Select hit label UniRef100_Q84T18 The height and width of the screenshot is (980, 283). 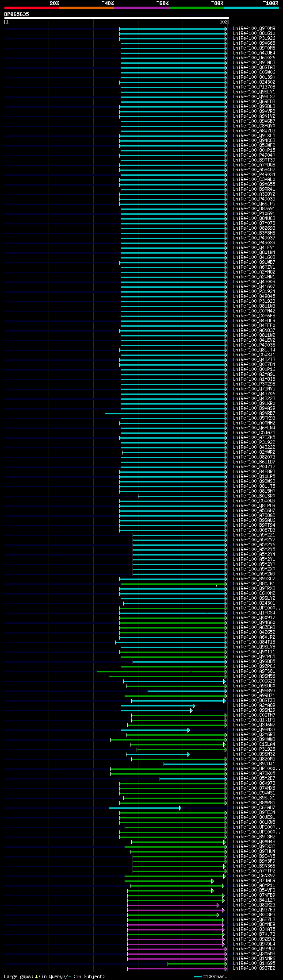[x=254, y=642]
